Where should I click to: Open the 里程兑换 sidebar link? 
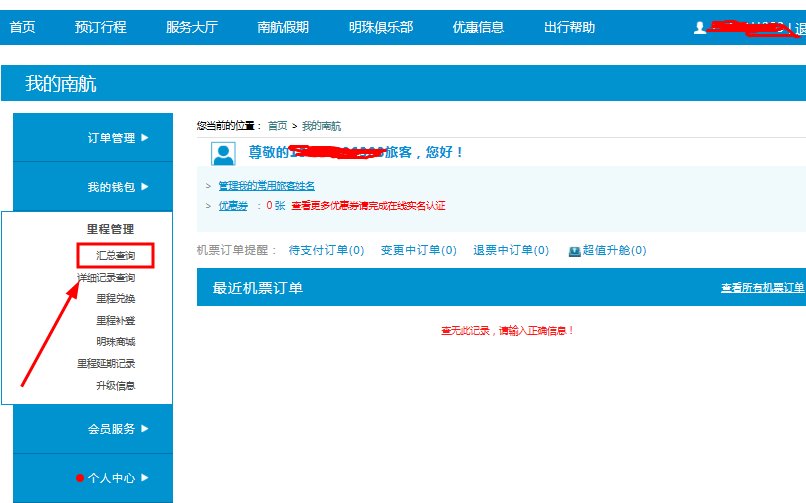pos(116,299)
